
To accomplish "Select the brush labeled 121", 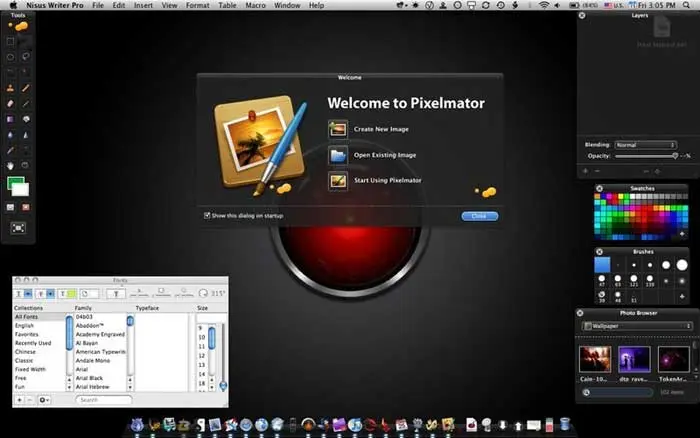I will click(633, 281).
